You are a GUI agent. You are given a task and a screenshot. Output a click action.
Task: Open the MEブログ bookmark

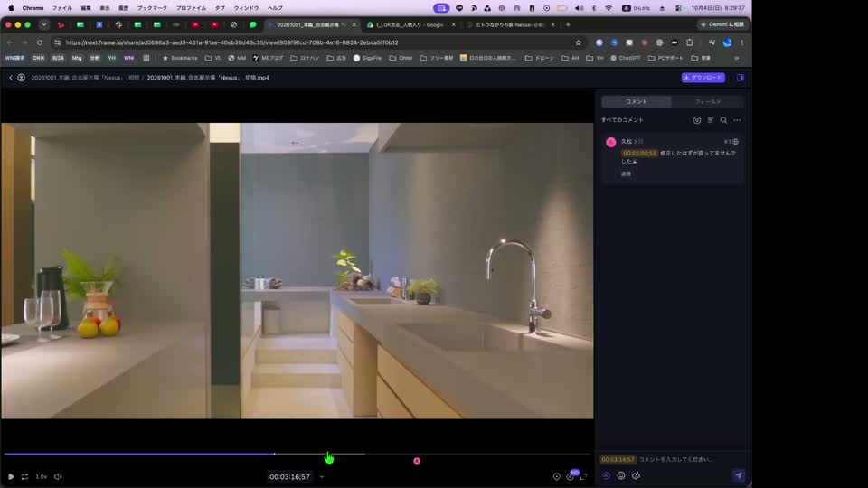[x=268, y=58]
